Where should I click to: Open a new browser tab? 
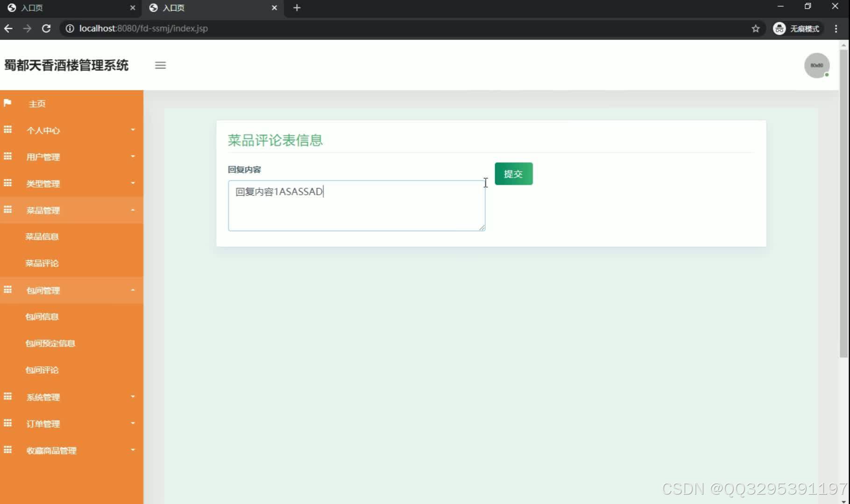297,7
